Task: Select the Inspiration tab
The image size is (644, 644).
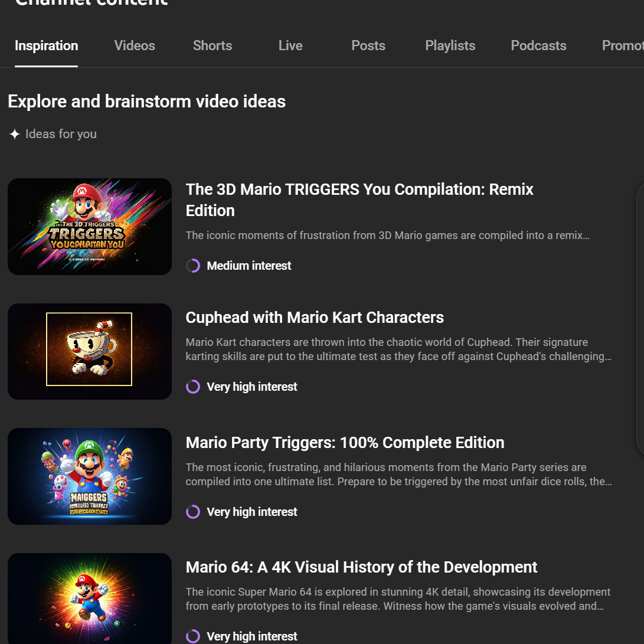Action: pos(47,46)
